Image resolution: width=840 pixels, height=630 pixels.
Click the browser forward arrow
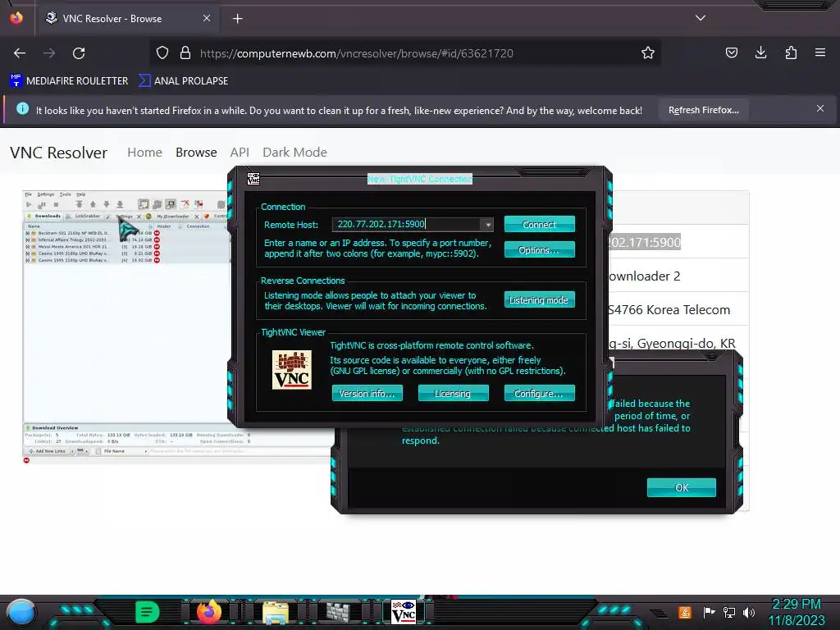tap(49, 53)
